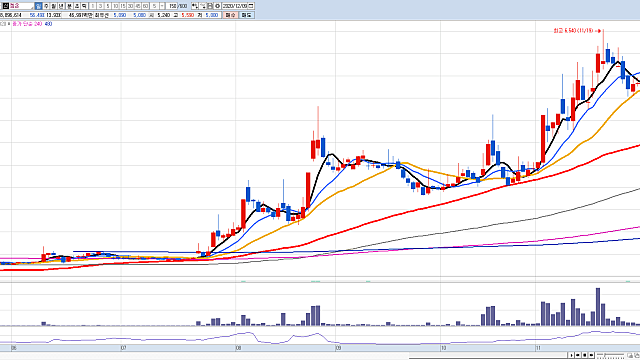Click the black icon left of stock name
Viewport: 640px width, 360px height.
point(6,6)
